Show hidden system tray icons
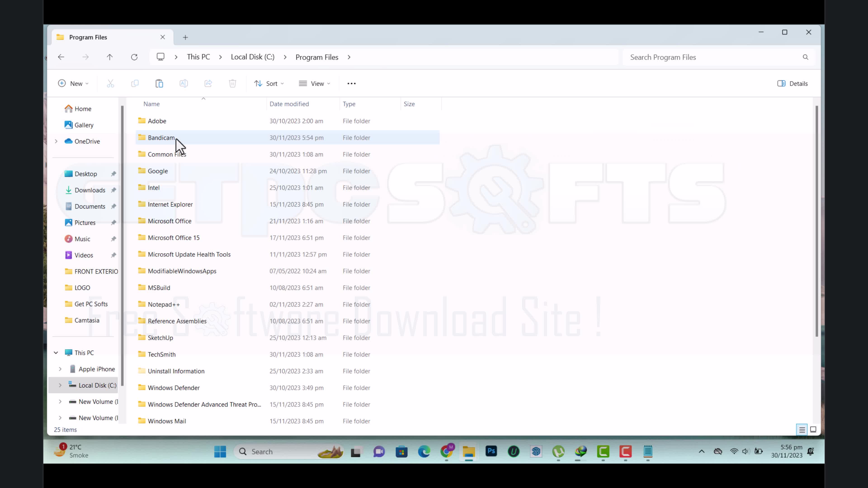Image resolution: width=868 pixels, height=488 pixels. [x=702, y=451]
